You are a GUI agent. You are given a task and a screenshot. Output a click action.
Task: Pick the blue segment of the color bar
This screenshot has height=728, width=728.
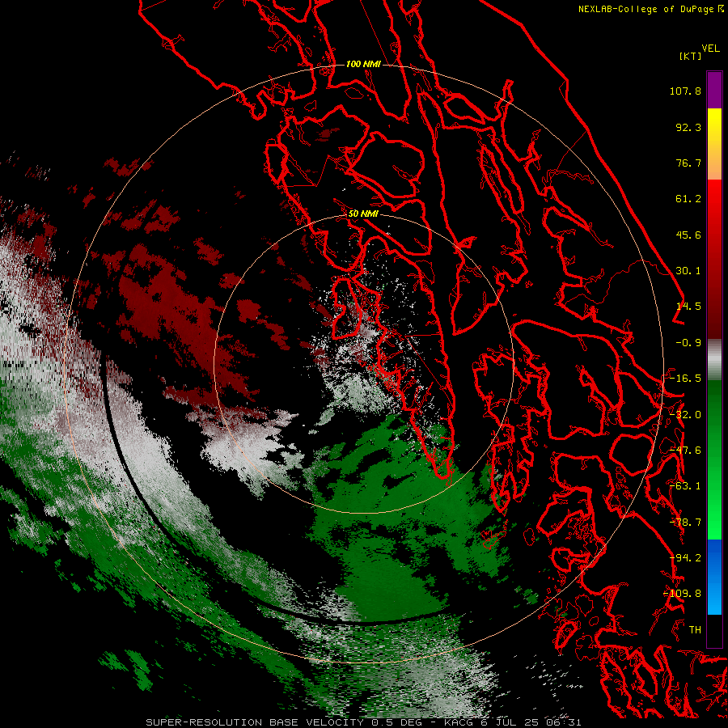[714, 576]
